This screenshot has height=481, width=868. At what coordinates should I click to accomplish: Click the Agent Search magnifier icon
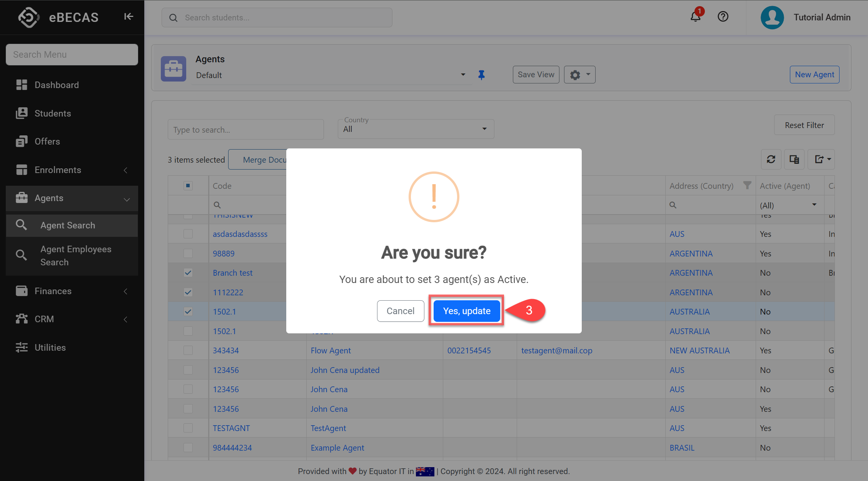click(x=22, y=225)
